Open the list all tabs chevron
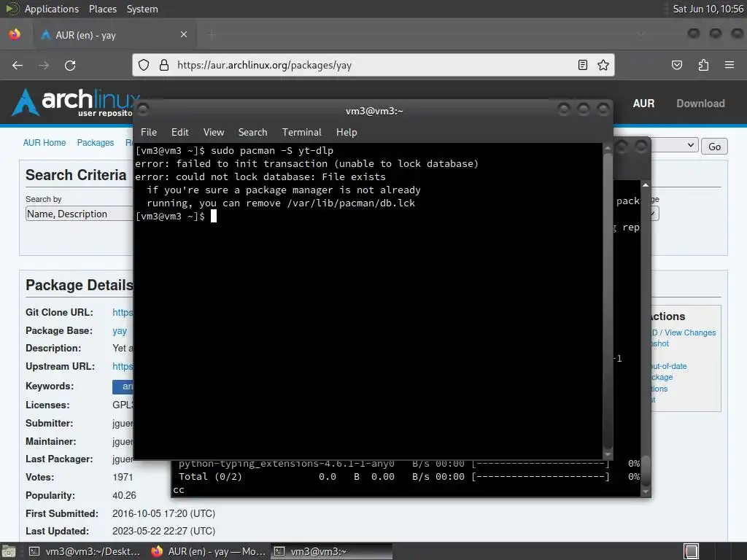Image resolution: width=747 pixels, height=560 pixels. click(x=641, y=34)
